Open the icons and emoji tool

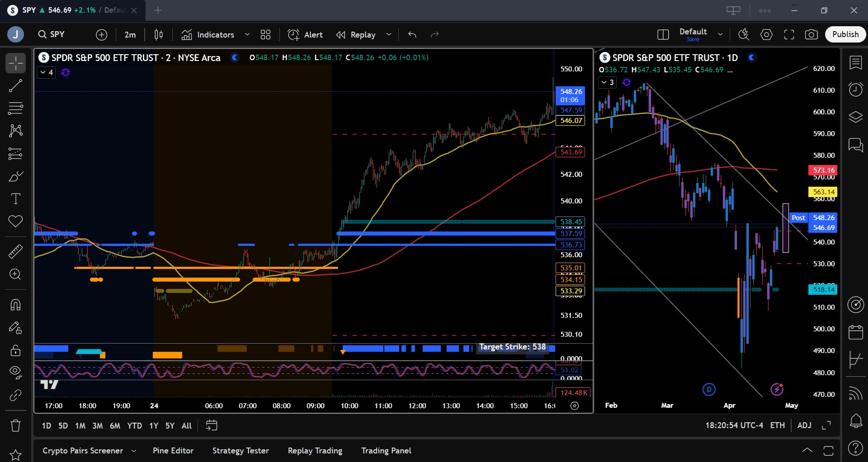(15, 222)
